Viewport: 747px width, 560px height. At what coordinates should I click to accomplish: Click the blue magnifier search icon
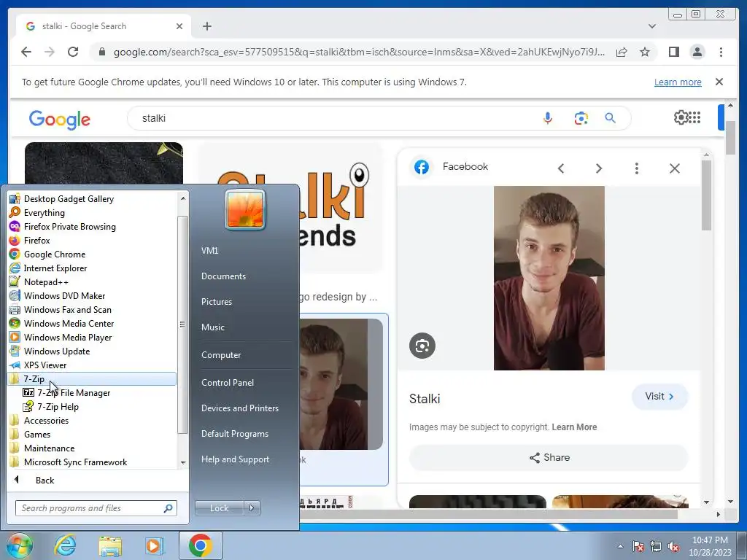[x=611, y=118]
